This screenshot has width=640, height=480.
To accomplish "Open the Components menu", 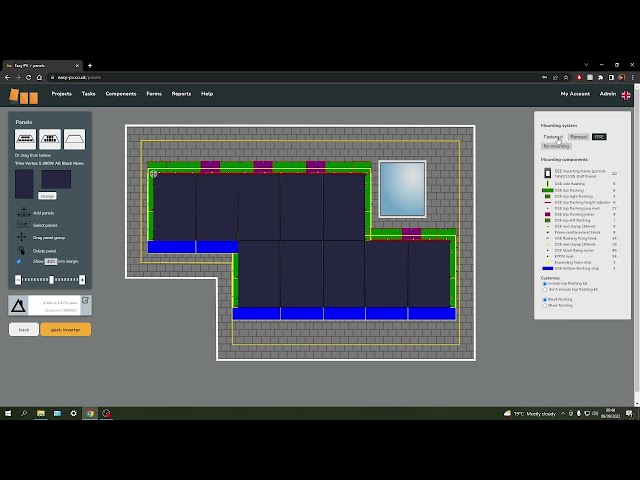I will coord(121,94).
